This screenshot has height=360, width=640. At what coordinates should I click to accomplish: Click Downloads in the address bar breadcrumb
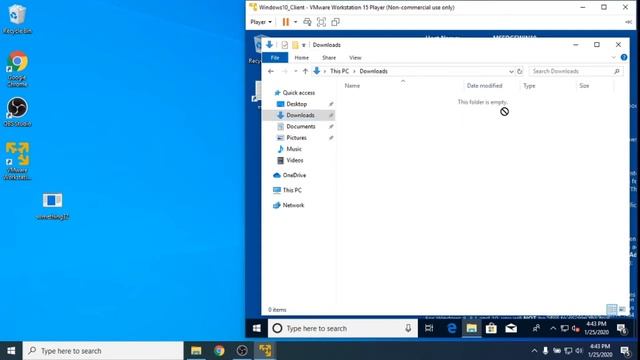373,71
